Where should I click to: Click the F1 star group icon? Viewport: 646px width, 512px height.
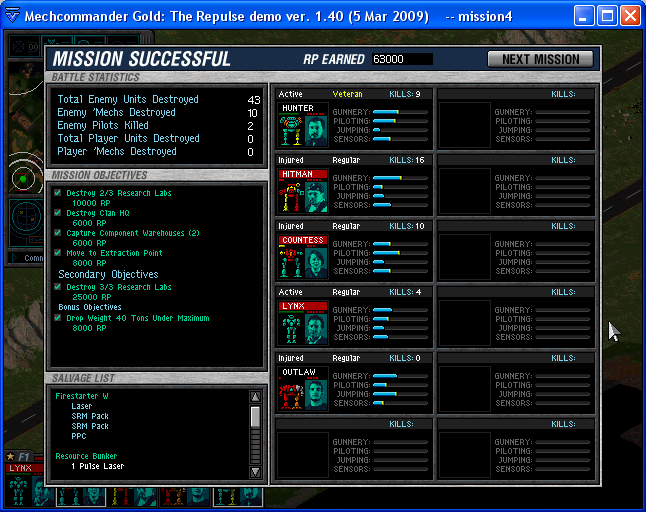[x=11, y=456]
